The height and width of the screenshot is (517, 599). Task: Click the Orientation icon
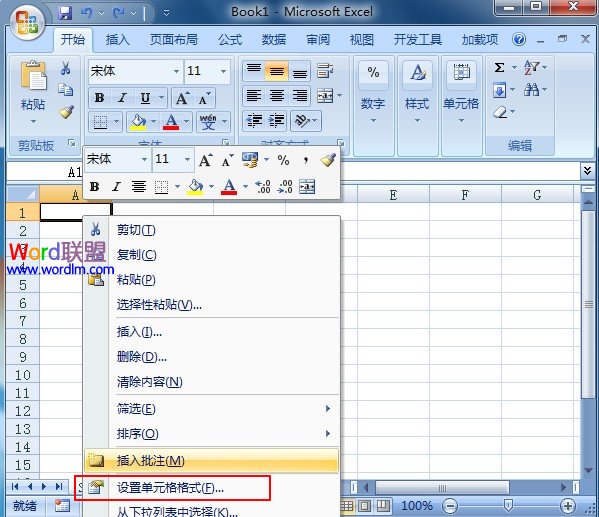(302, 121)
